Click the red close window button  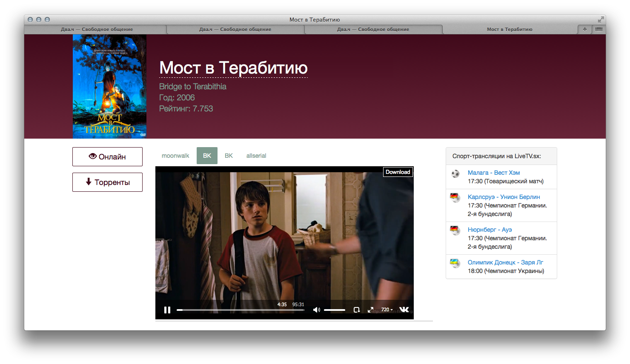[30, 20]
